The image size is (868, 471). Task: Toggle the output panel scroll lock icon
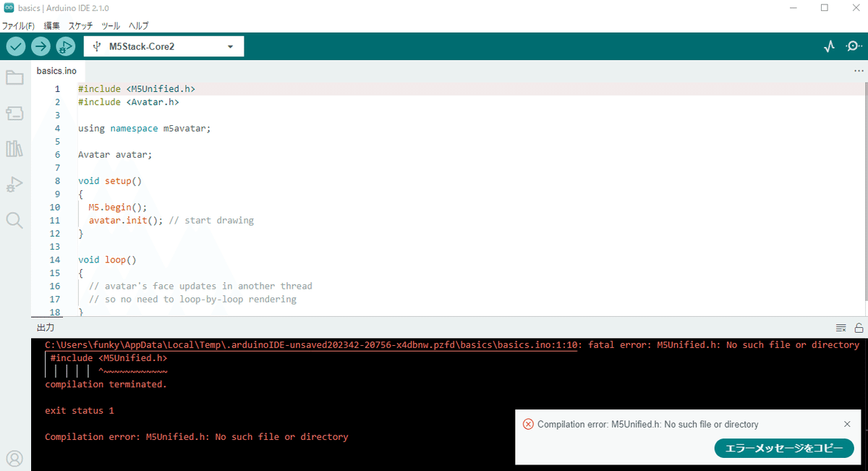859,328
